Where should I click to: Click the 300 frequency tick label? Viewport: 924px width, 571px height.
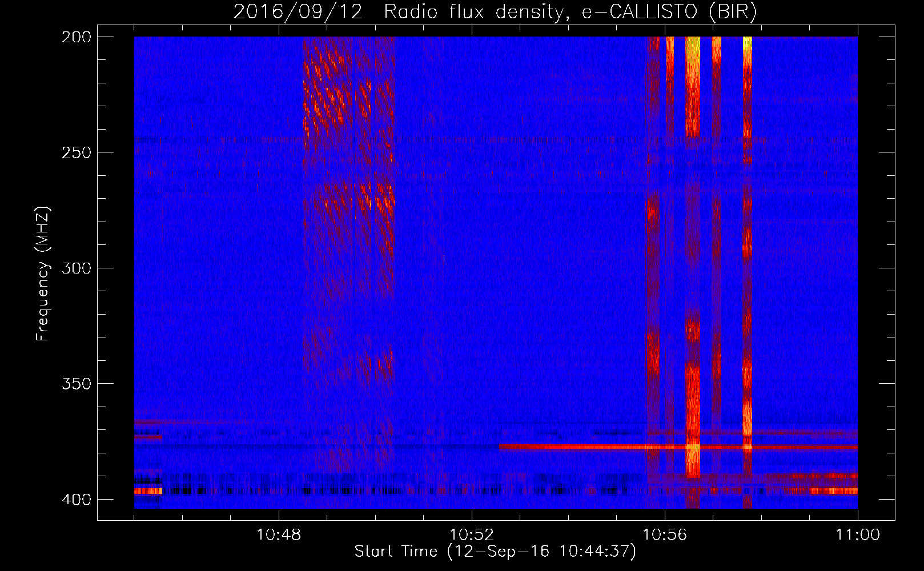76,268
